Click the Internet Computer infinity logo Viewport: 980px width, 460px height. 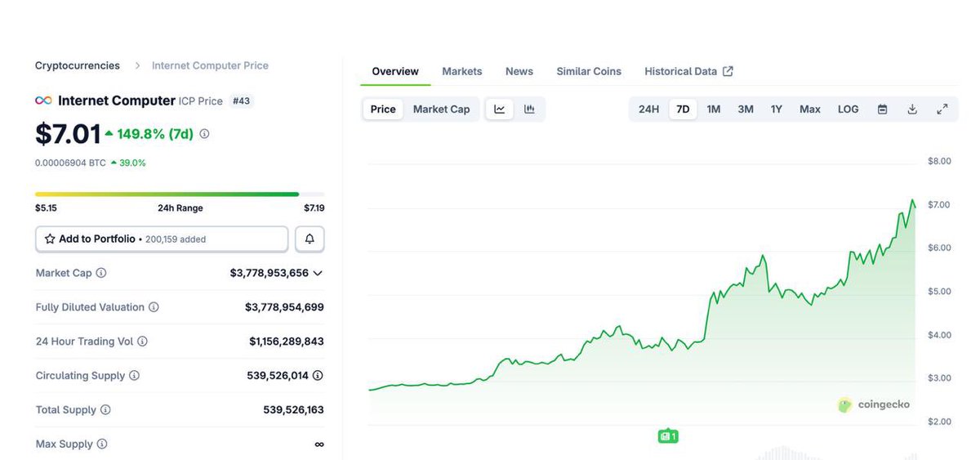[x=43, y=100]
